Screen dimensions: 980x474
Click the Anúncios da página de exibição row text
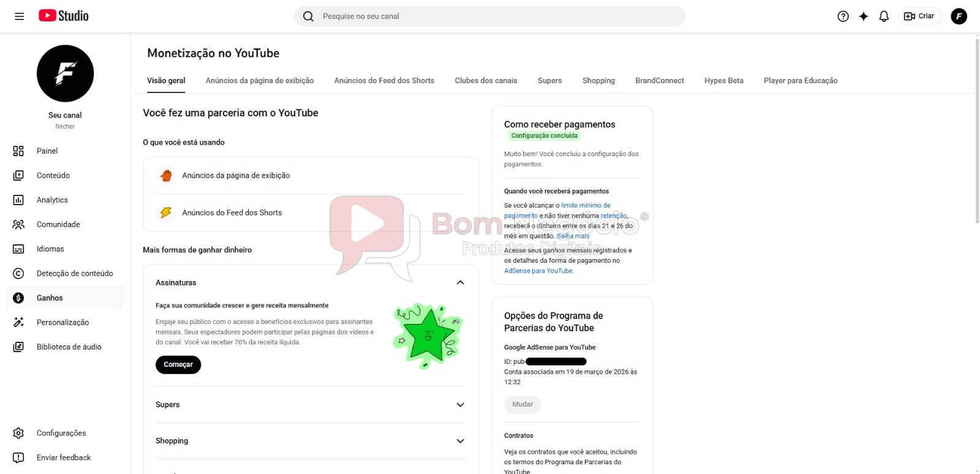(236, 175)
